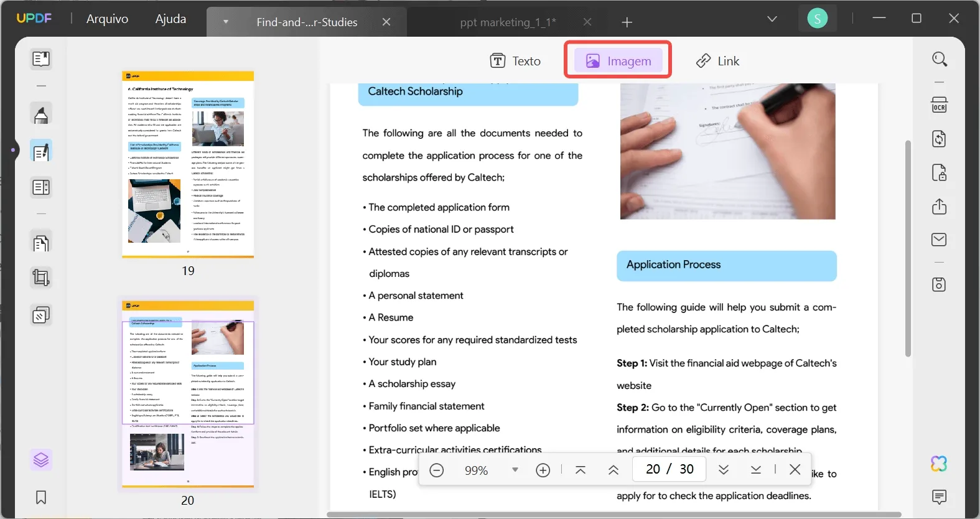Add a new tab with plus
Image resolution: width=980 pixels, height=519 pixels.
point(627,22)
